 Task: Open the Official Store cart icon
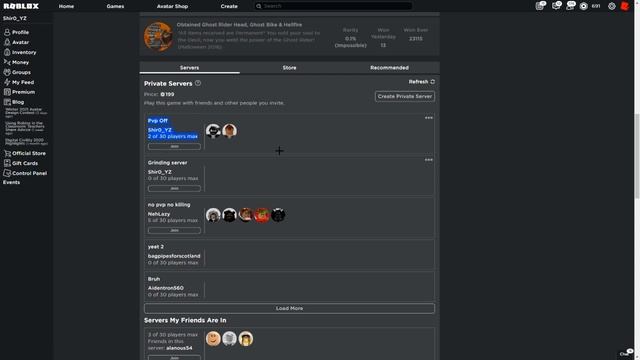pos(7,153)
